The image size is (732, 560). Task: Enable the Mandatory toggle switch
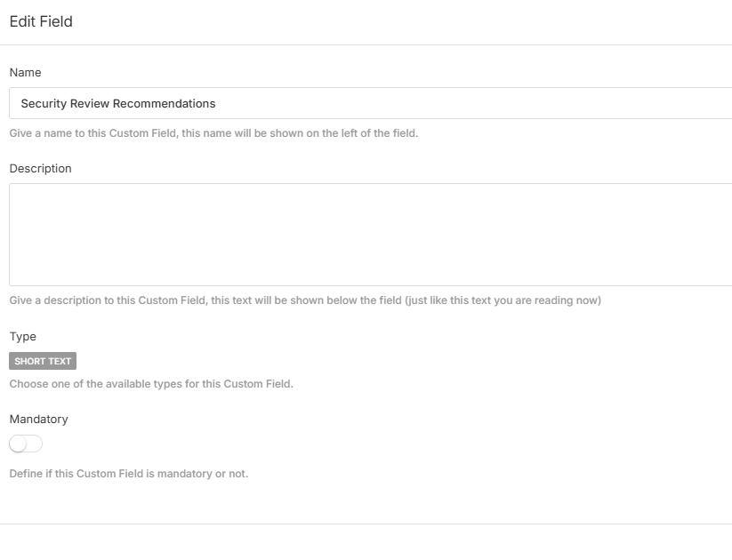26,444
